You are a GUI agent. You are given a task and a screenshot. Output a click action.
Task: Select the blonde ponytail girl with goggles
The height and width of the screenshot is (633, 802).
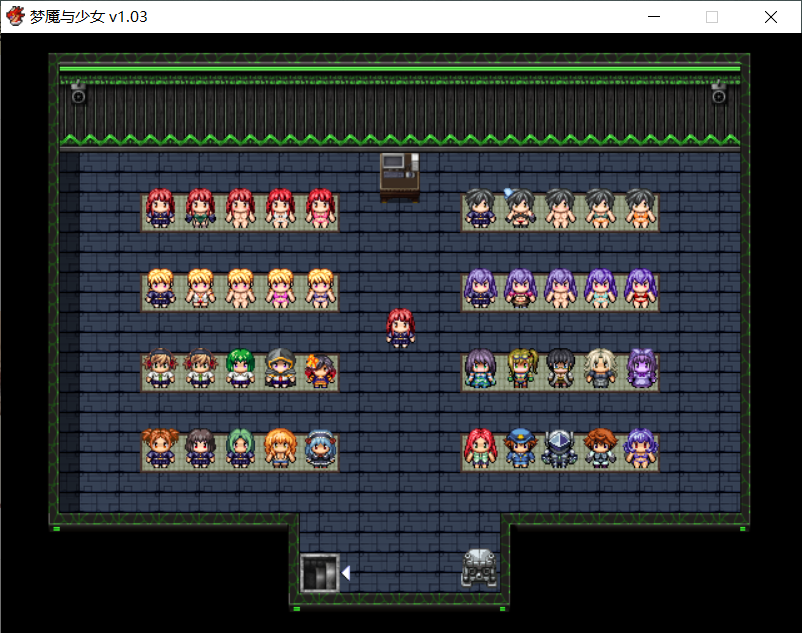pos(521,368)
